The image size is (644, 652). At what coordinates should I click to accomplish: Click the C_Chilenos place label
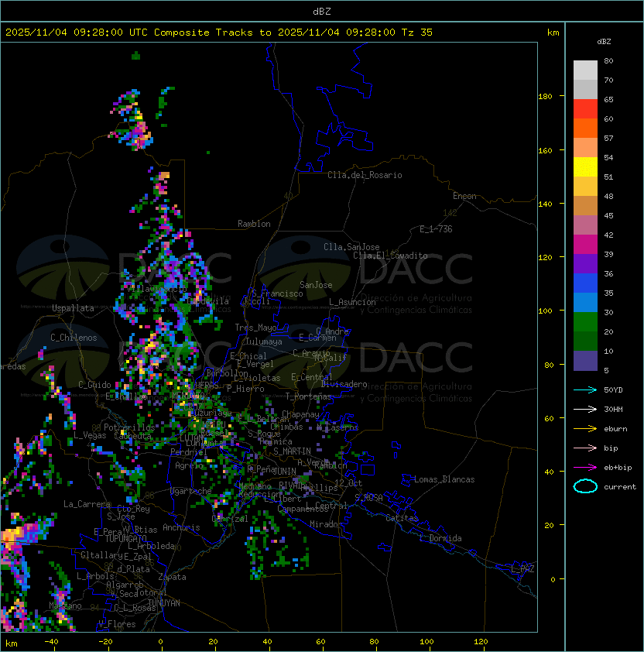pyautogui.click(x=74, y=338)
